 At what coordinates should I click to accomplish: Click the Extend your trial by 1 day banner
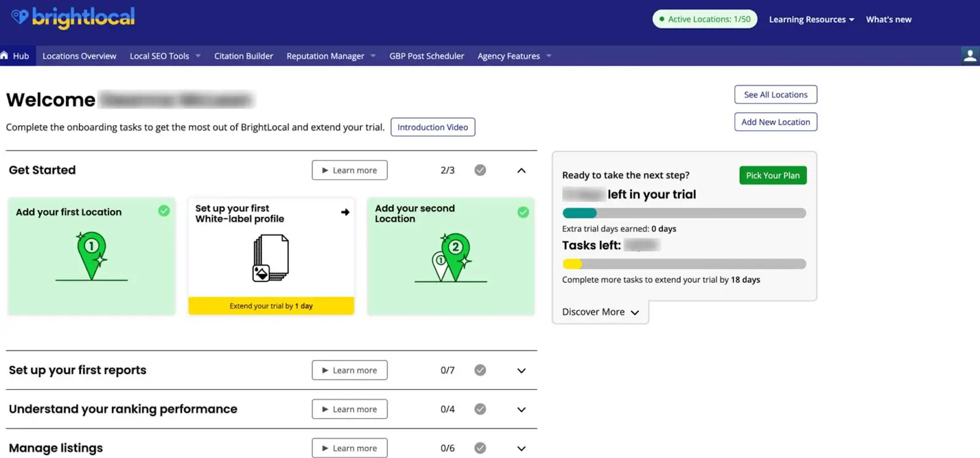[x=271, y=306]
